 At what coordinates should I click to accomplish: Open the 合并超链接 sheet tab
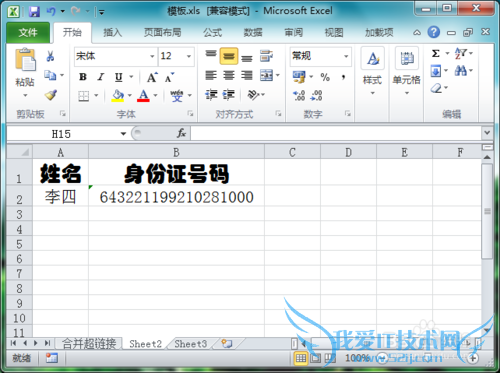[89, 343]
